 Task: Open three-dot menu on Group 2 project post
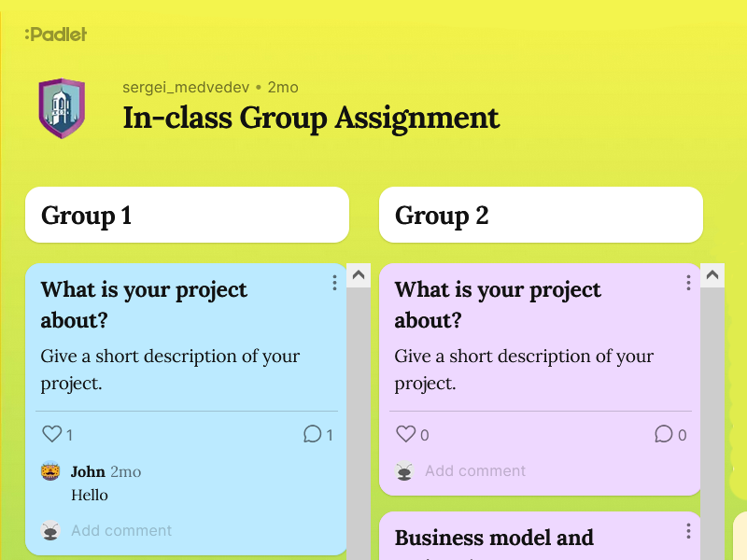688,283
